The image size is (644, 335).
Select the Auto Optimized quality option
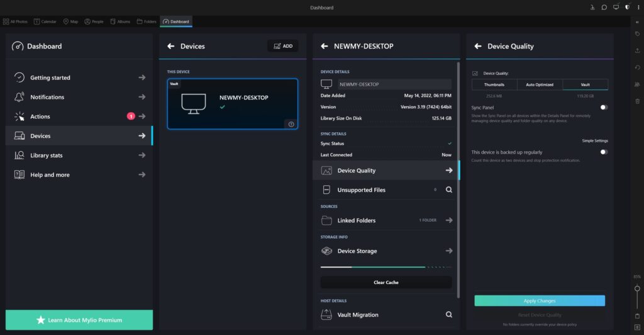click(x=540, y=84)
